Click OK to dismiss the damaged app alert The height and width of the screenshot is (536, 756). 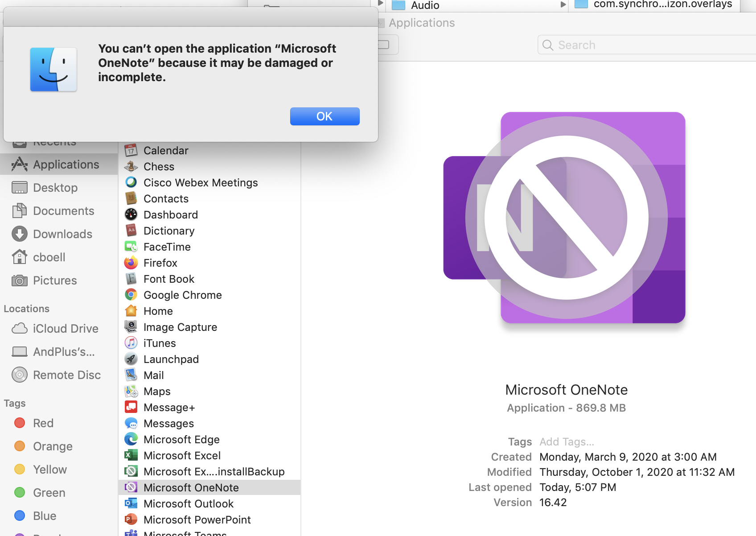[x=325, y=116]
